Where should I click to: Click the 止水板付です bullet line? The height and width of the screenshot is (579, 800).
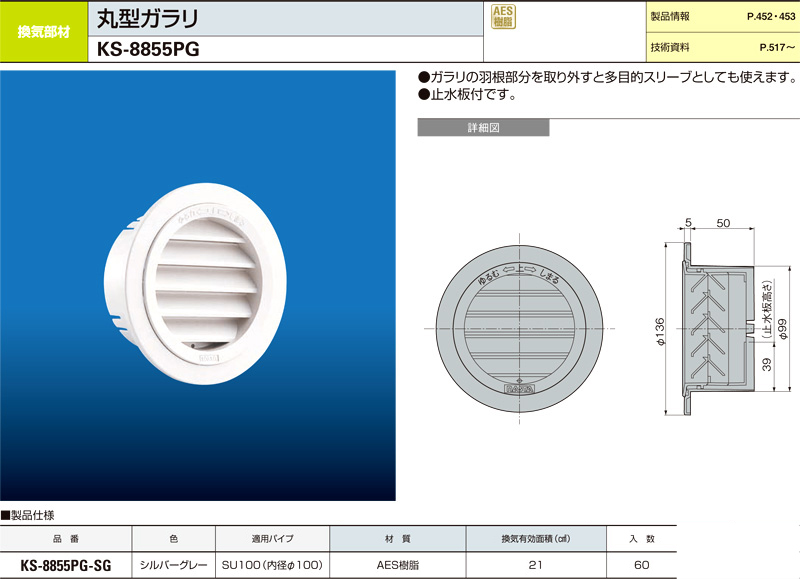467,94
